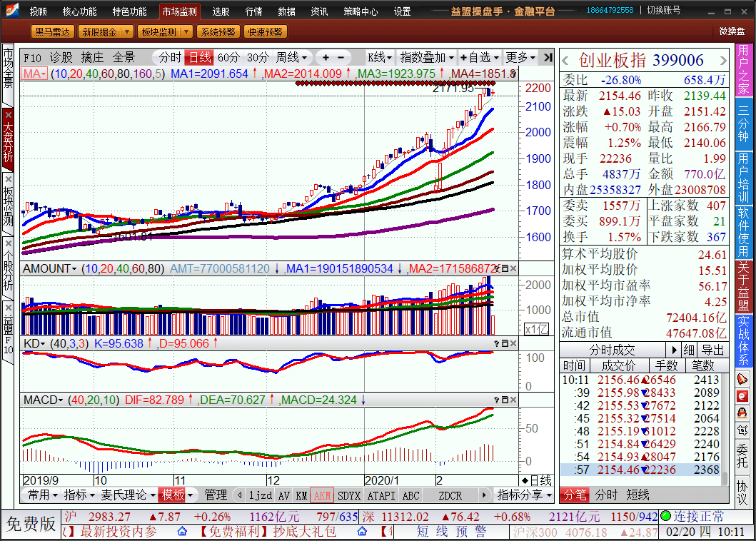The height and width of the screenshot is (541, 756).
Task: Select the 短线 trade view tab
Action: point(637,495)
